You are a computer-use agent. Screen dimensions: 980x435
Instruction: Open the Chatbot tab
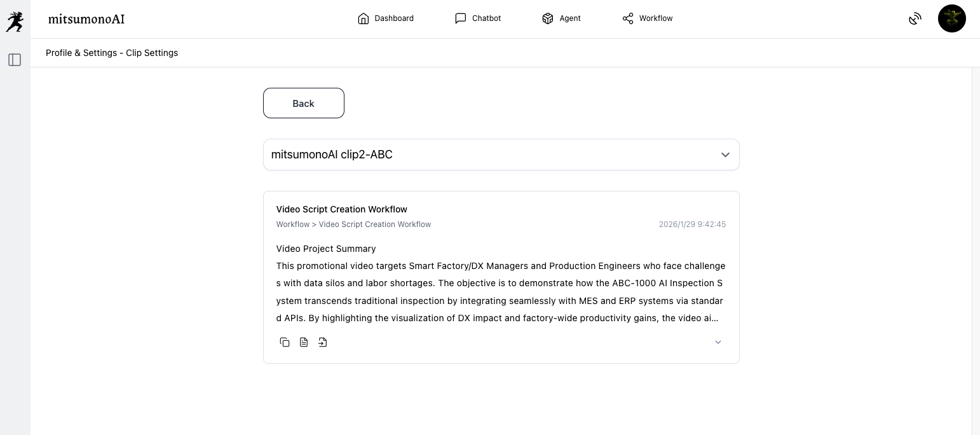tap(478, 18)
